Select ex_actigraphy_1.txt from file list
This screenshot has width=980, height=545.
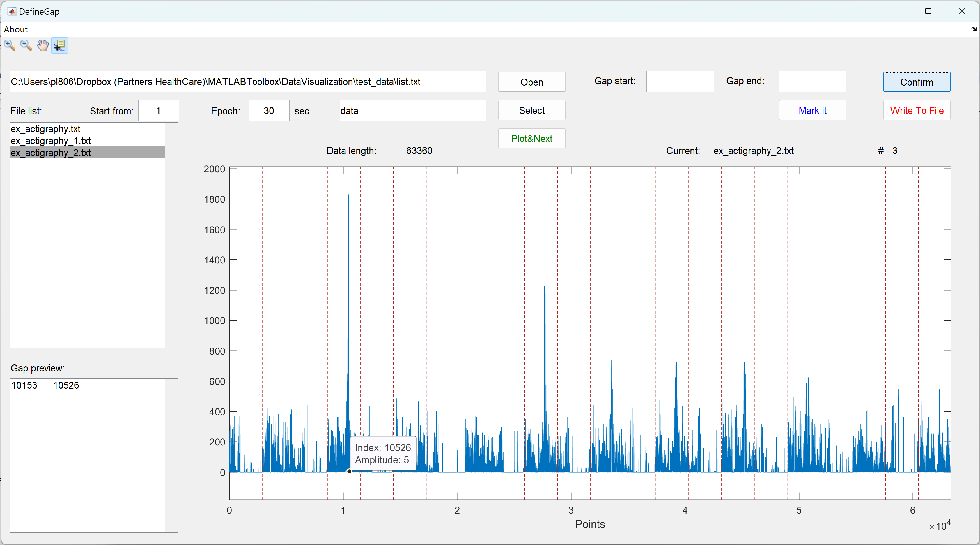point(51,141)
